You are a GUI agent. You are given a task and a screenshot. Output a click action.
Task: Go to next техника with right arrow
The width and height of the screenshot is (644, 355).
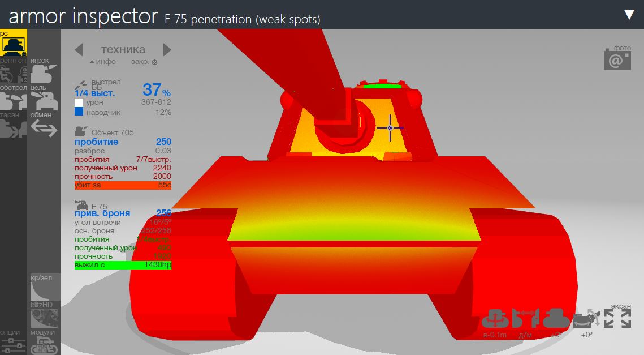tap(167, 50)
